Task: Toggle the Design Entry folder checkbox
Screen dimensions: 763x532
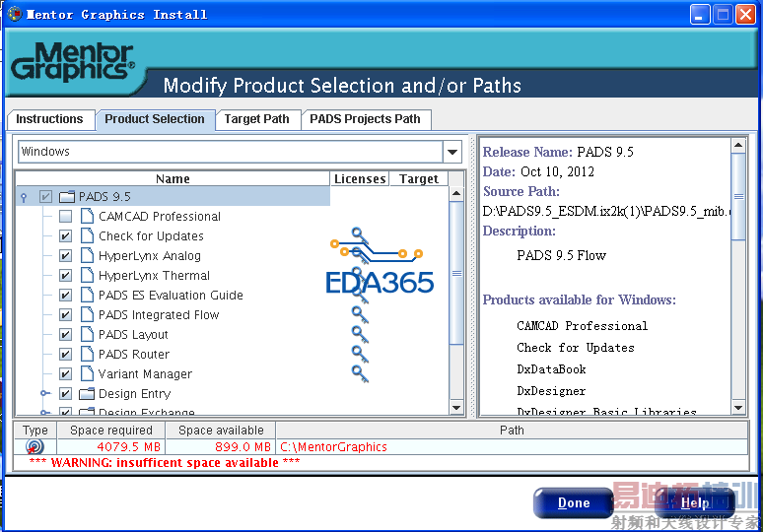Action: pos(65,393)
